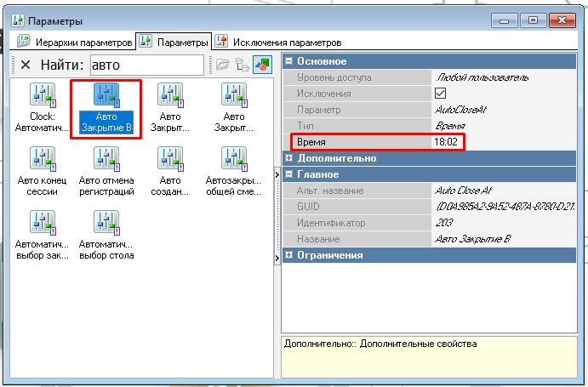Uncheck the 'Исключения' checkbox

click(x=441, y=94)
